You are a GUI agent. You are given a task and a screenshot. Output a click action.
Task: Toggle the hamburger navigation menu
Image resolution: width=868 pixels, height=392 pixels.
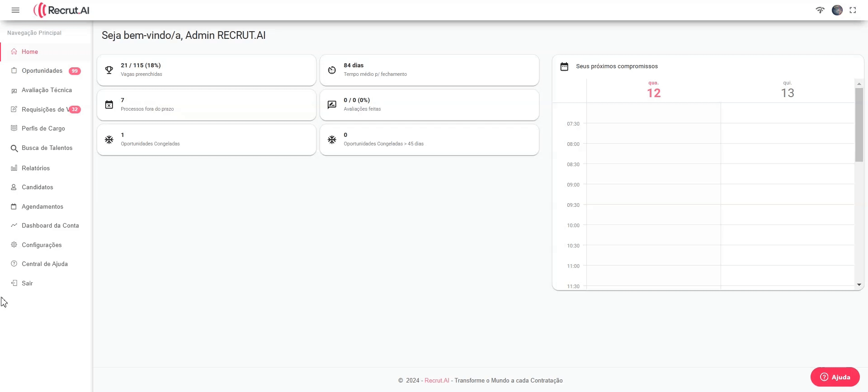tap(15, 10)
